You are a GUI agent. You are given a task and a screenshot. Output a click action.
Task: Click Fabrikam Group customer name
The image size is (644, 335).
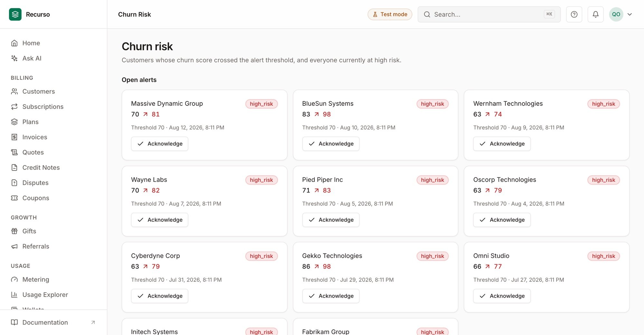coord(326,331)
